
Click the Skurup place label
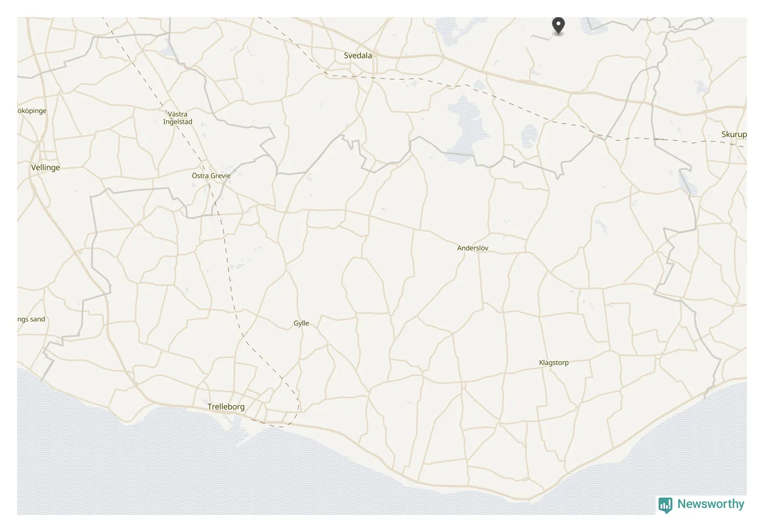point(734,135)
